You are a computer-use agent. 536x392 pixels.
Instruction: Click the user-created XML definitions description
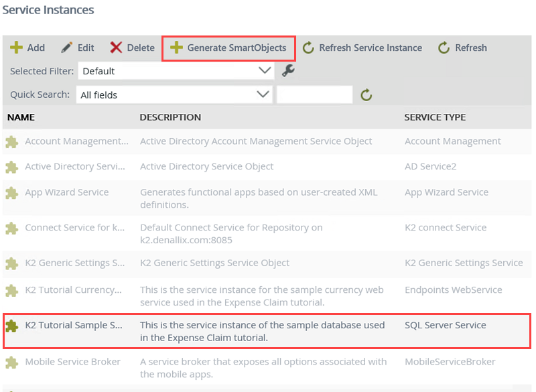[259, 198]
